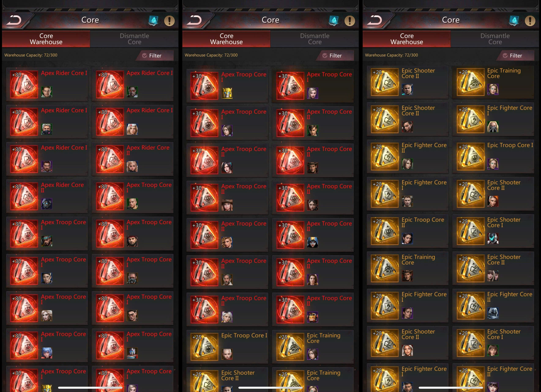Open the exclamation info icon in middle screen
This screenshot has height=392, width=541.
click(x=350, y=21)
